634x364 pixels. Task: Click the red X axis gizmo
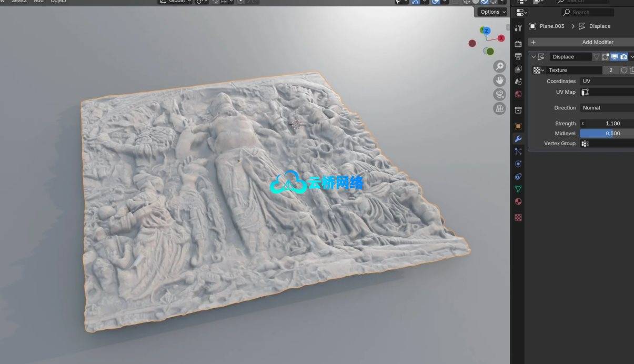coord(501,38)
